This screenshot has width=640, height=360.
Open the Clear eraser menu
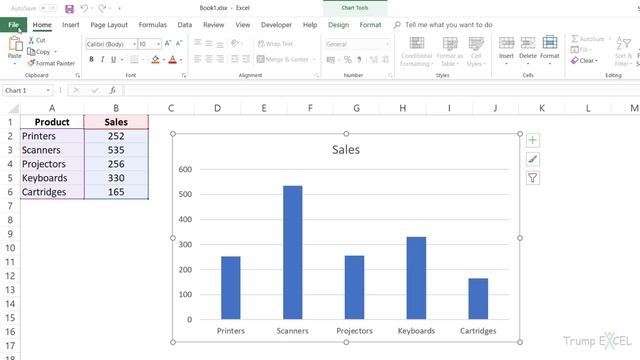(584, 60)
